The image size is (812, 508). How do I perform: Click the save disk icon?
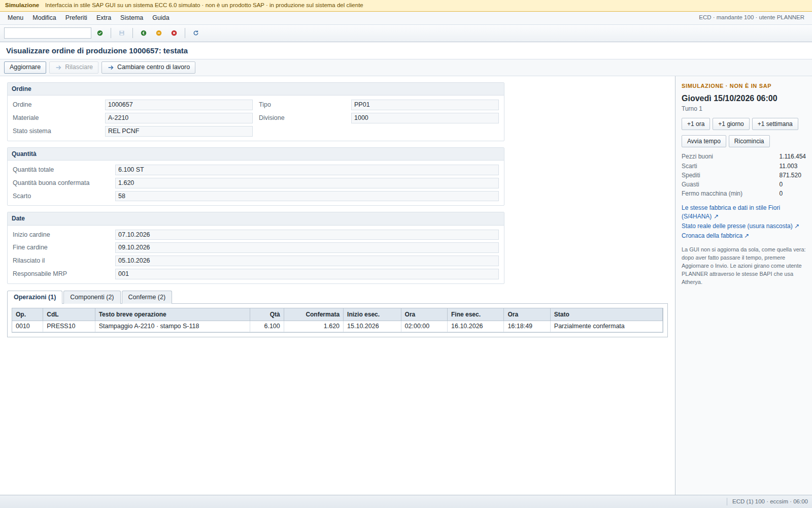pos(122,33)
